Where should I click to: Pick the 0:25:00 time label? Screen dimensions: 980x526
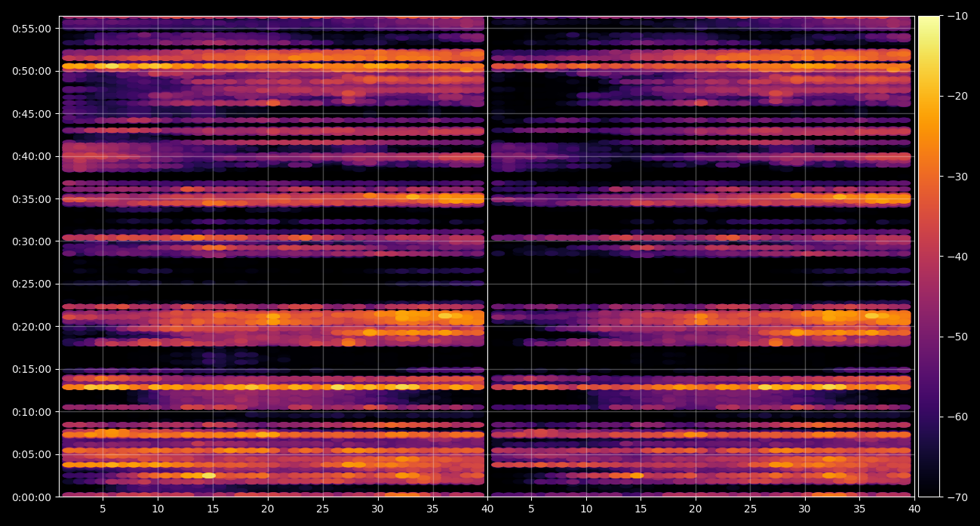coord(32,284)
